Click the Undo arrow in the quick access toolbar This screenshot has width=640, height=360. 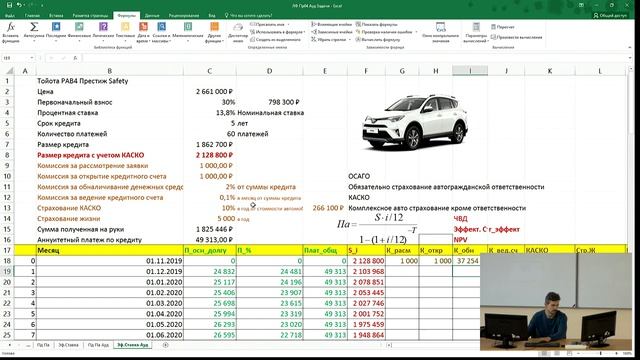(19, 5)
